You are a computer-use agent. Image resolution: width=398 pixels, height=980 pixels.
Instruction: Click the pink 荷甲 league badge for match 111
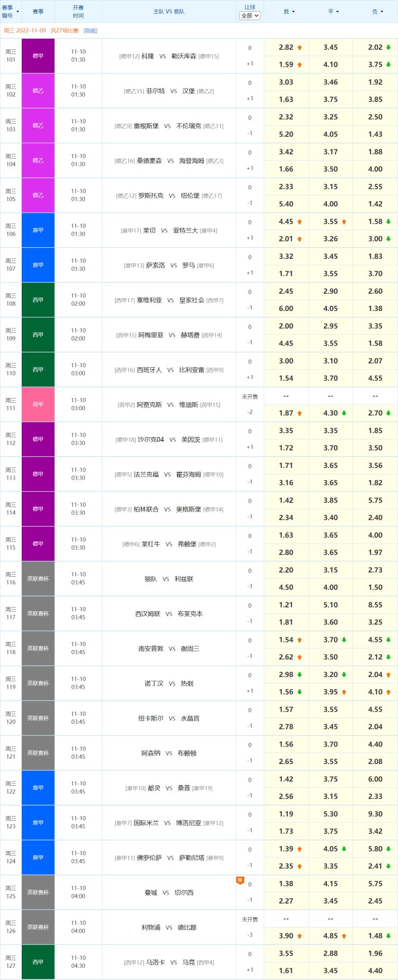pyautogui.click(x=38, y=404)
